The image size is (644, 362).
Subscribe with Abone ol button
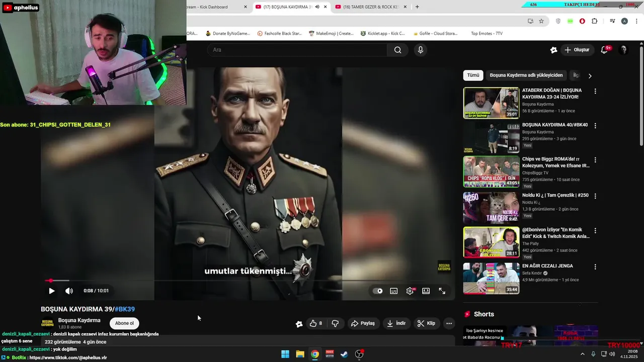point(124,323)
